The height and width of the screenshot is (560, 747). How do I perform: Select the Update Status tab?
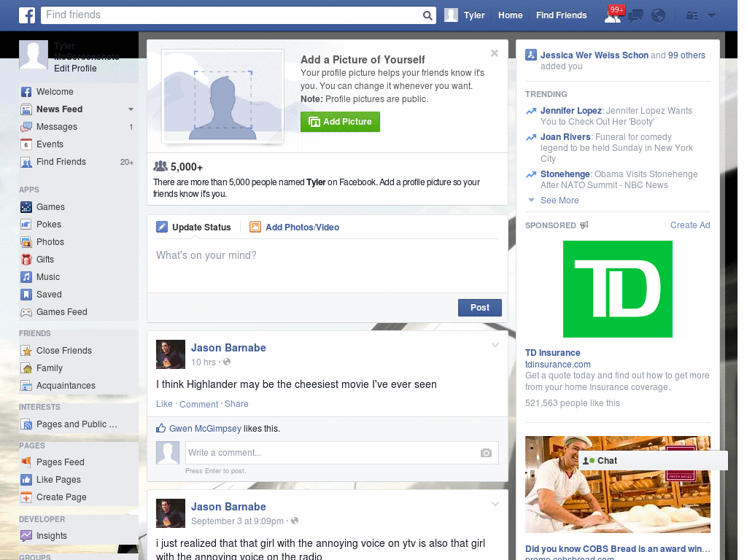coord(193,227)
